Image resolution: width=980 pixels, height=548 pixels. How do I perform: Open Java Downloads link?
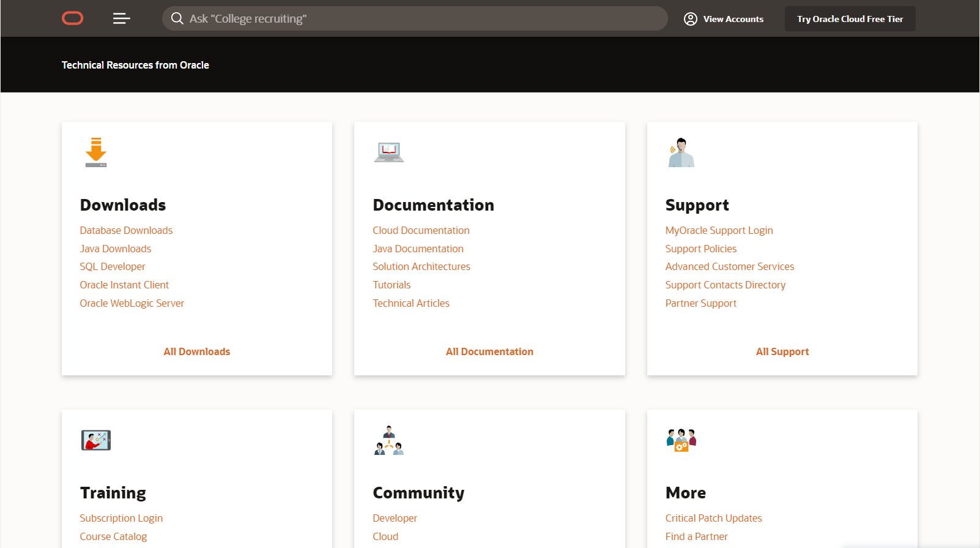116,249
